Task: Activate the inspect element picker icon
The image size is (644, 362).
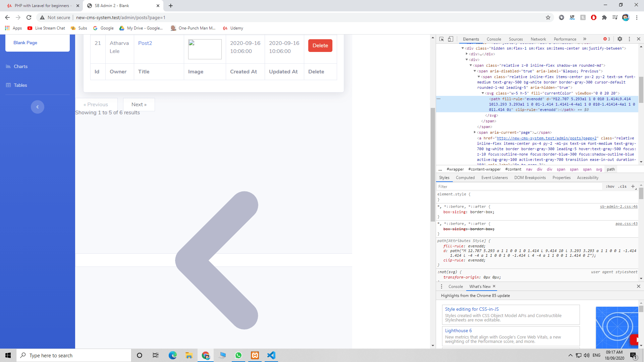Action: coord(441,39)
